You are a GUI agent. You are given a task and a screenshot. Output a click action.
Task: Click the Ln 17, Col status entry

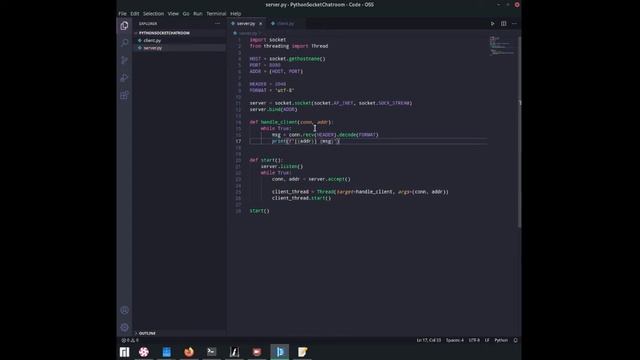(x=429, y=340)
